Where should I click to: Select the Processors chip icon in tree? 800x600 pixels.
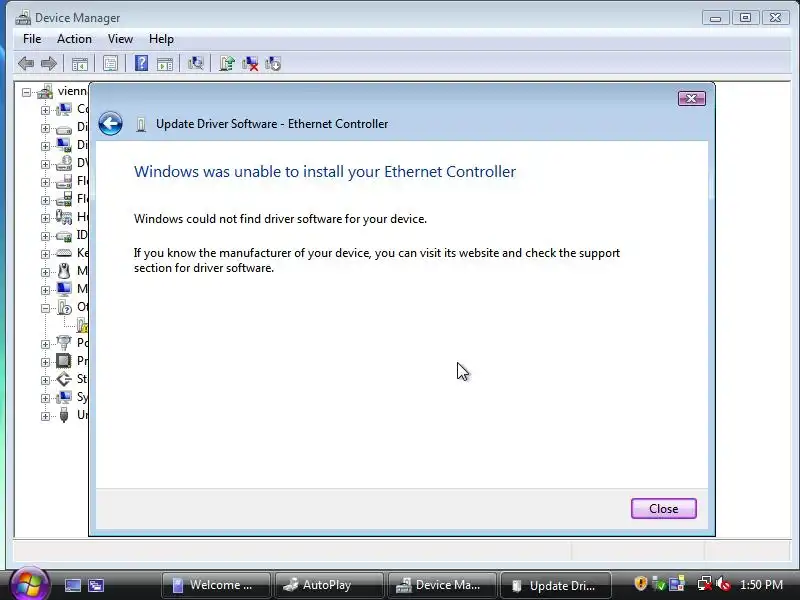coord(64,361)
